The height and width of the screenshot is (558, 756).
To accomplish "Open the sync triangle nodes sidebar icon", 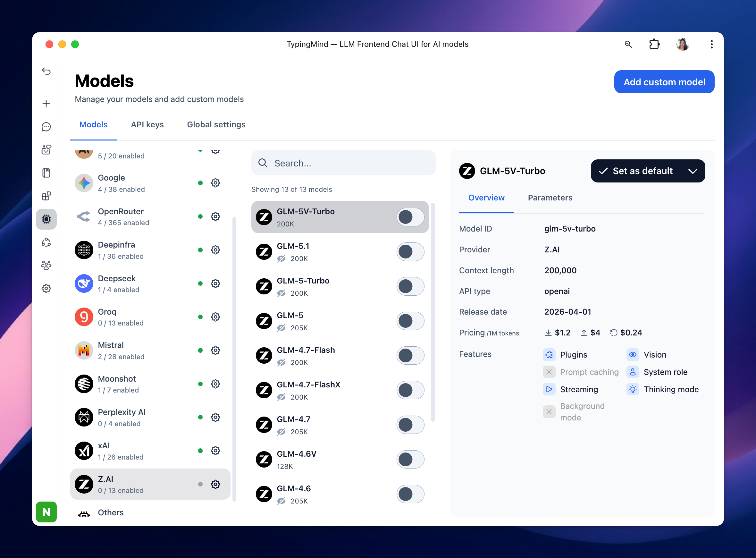I will coord(46,242).
